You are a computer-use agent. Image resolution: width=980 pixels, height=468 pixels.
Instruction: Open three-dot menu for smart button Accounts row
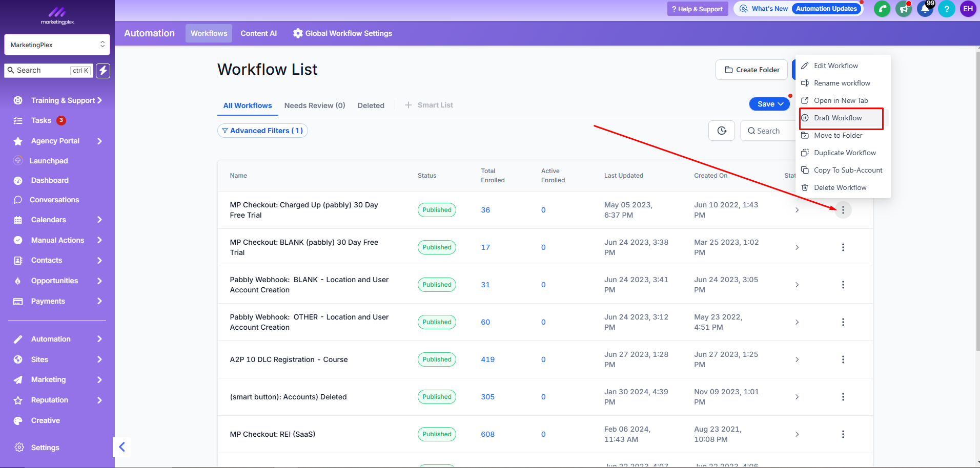(x=843, y=397)
